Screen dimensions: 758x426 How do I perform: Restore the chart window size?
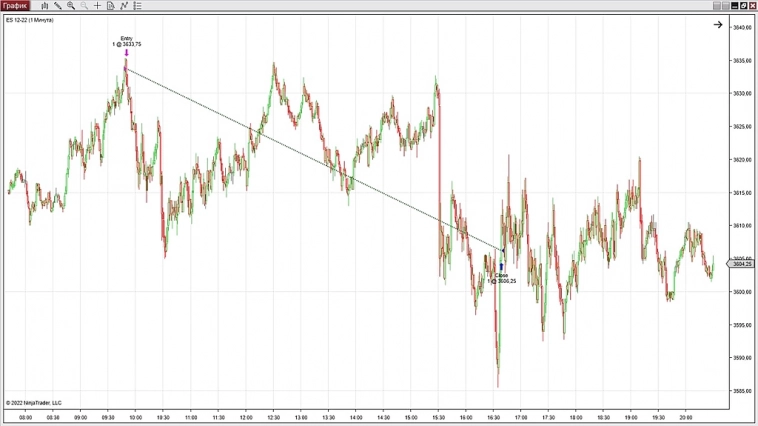pyautogui.click(x=743, y=6)
